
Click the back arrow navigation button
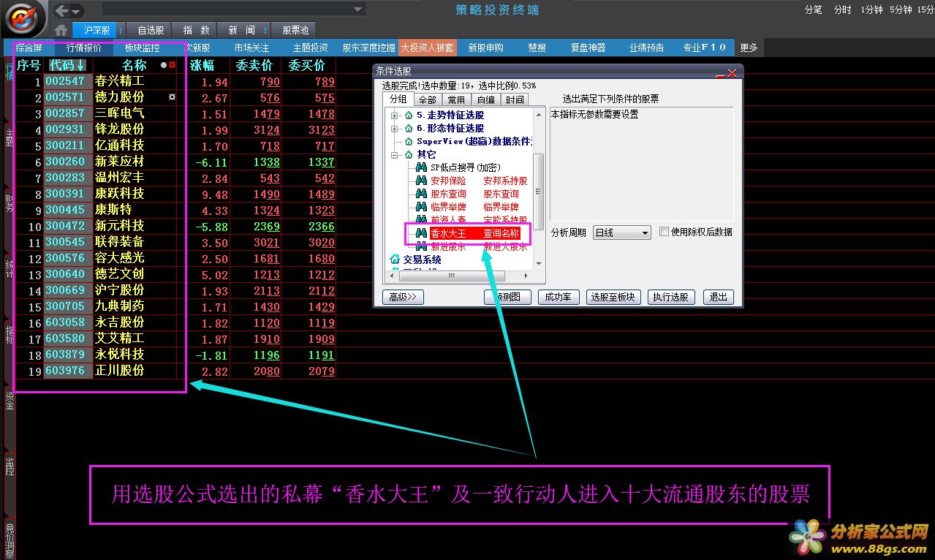pos(62,10)
